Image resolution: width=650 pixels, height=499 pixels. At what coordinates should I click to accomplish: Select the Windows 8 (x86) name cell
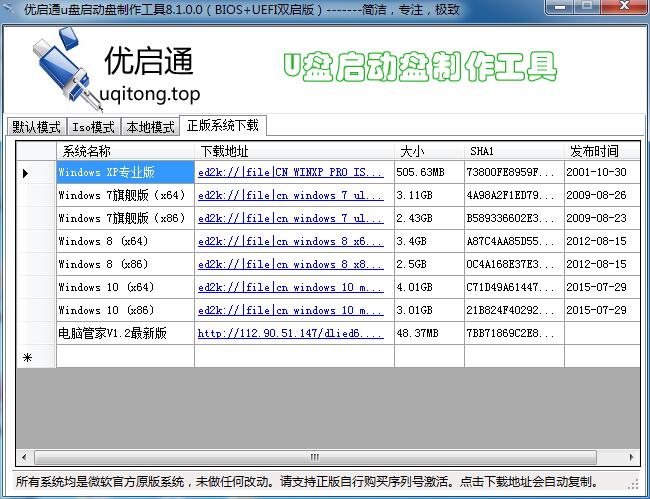tap(125, 264)
